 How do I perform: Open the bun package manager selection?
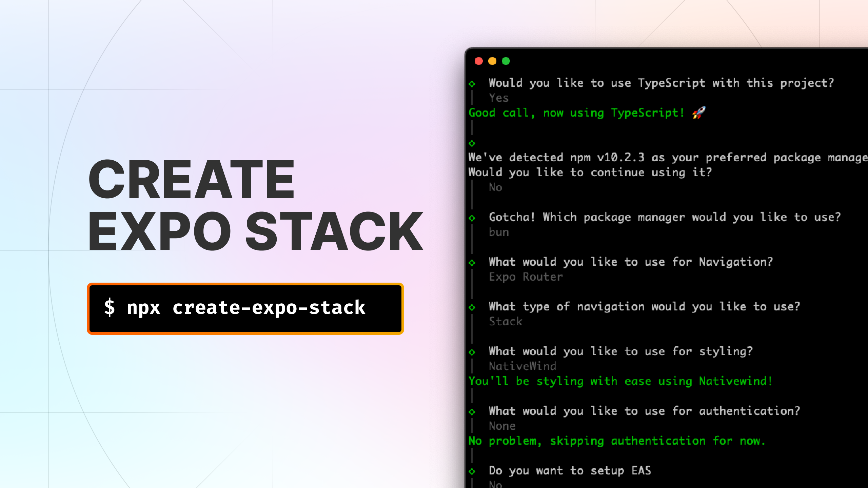[x=498, y=232]
